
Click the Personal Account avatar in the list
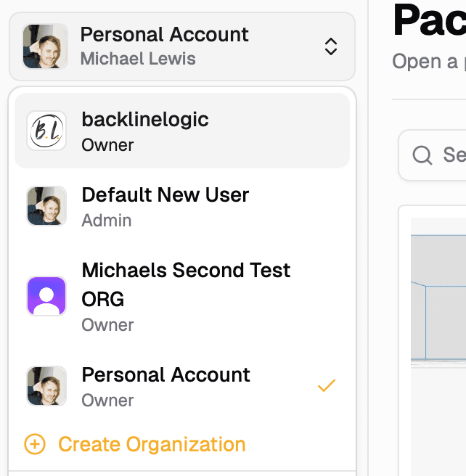(46, 386)
